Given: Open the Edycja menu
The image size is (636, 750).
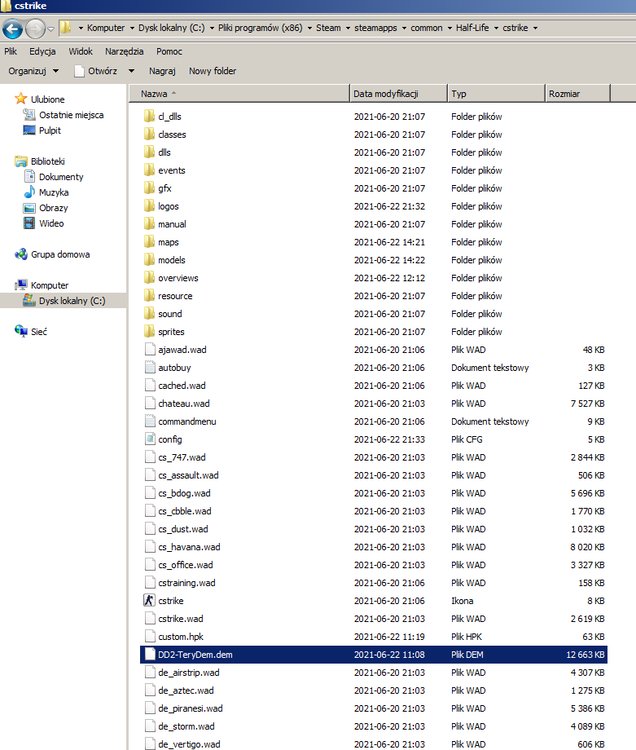Looking at the screenshot, I should click(42, 51).
